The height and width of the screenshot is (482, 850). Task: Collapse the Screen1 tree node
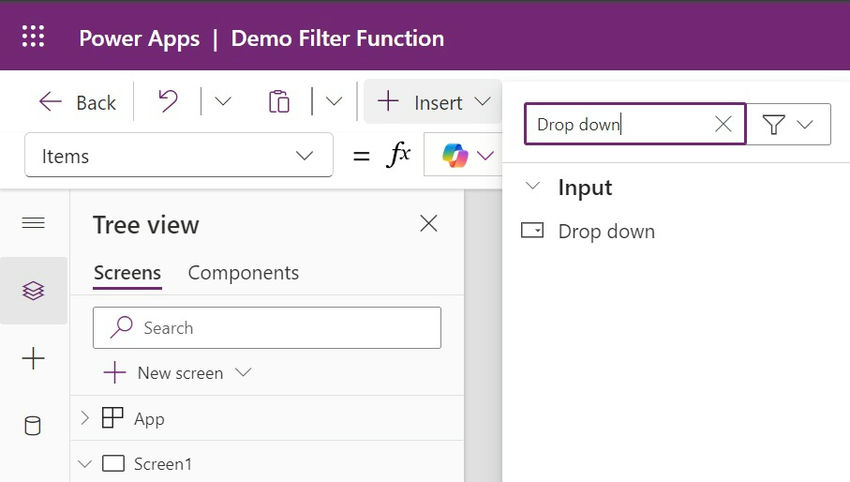[x=85, y=464]
